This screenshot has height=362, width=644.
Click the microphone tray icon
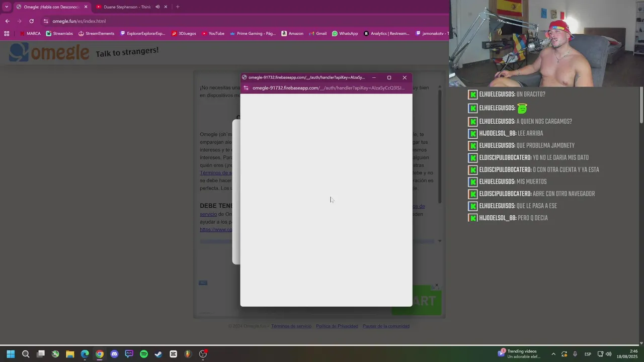(x=575, y=354)
